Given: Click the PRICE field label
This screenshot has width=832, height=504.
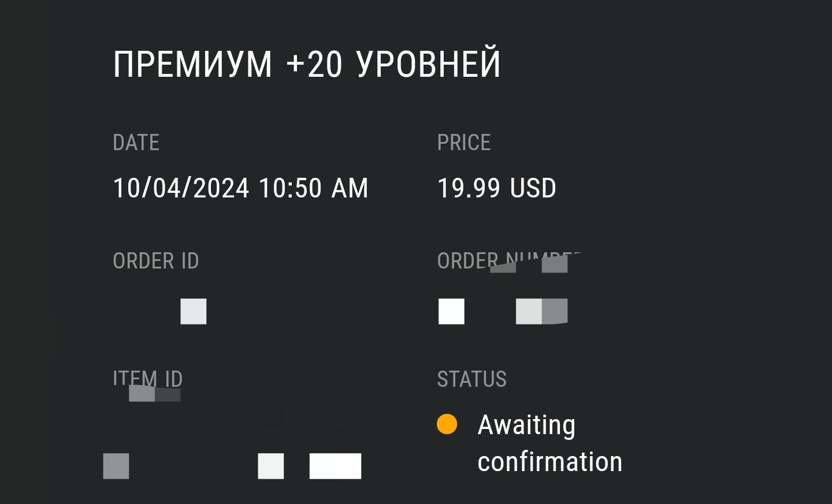Looking at the screenshot, I should point(463,143).
